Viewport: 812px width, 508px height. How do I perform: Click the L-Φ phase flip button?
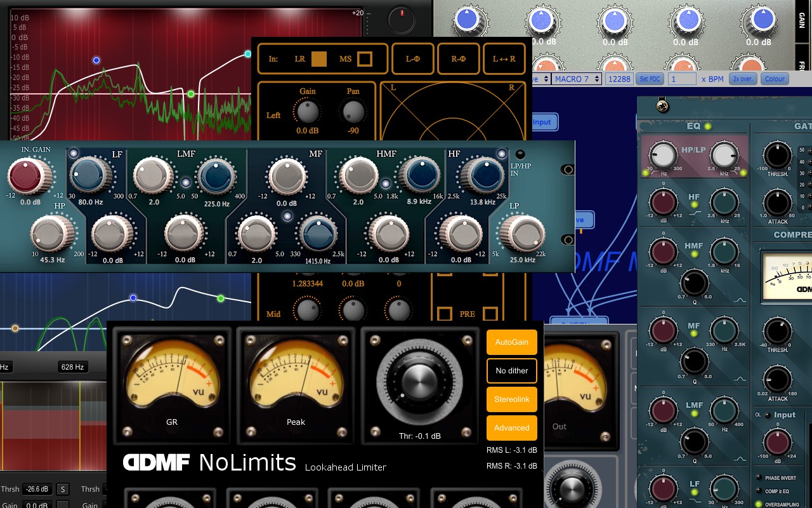413,59
